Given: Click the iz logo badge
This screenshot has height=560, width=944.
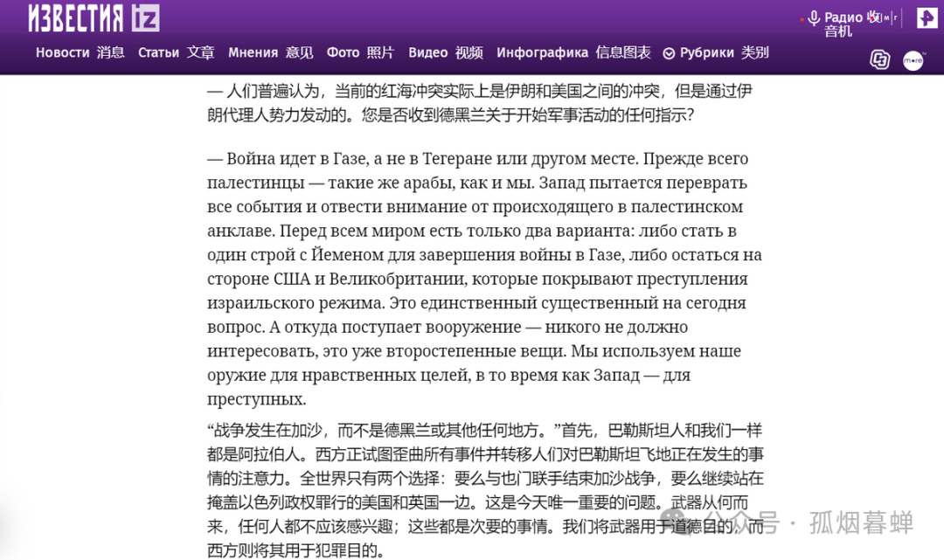Looking at the screenshot, I should [146, 18].
